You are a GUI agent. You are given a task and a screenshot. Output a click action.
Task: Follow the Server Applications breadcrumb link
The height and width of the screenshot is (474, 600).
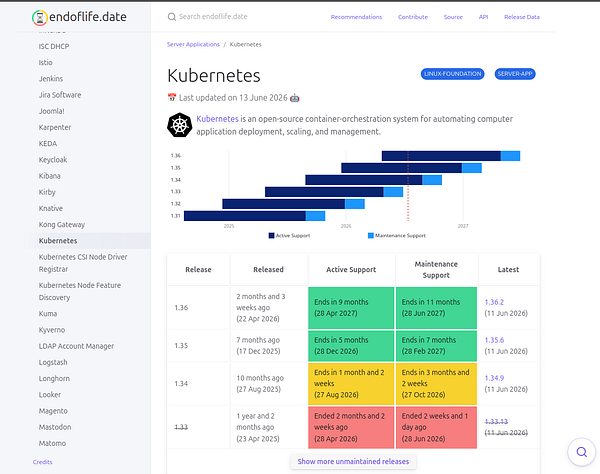coord(193,44)
